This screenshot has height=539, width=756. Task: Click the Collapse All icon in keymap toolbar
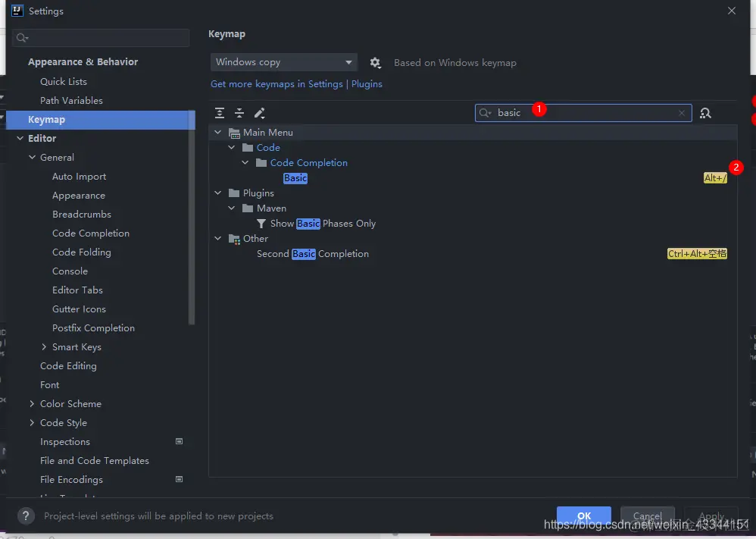click(x=239, y=113)
